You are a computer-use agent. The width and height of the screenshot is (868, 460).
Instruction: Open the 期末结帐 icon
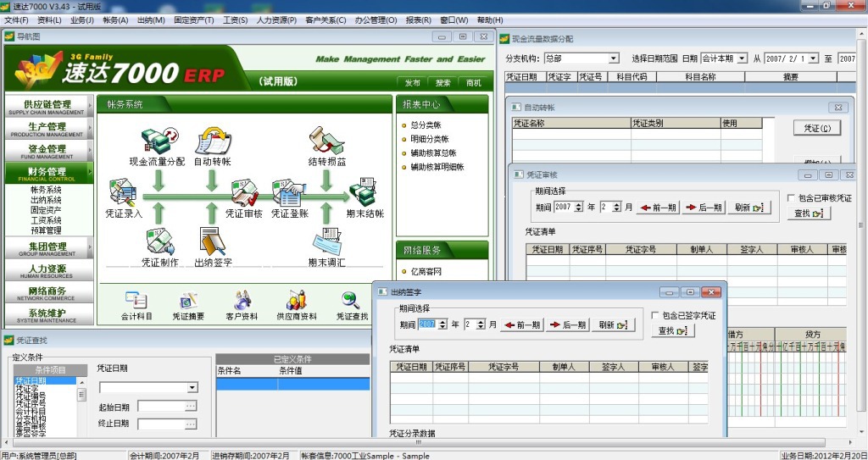(363, 192)
